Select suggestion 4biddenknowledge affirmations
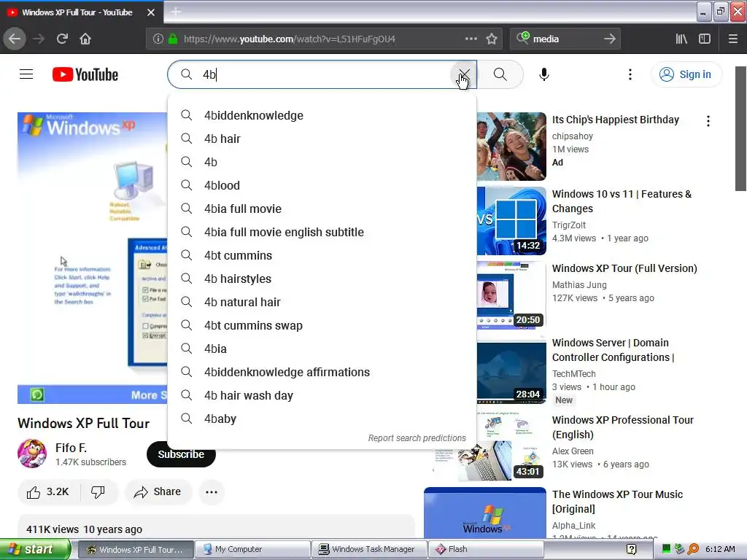The width and height of the screenshot is (747, 560). 322,372
